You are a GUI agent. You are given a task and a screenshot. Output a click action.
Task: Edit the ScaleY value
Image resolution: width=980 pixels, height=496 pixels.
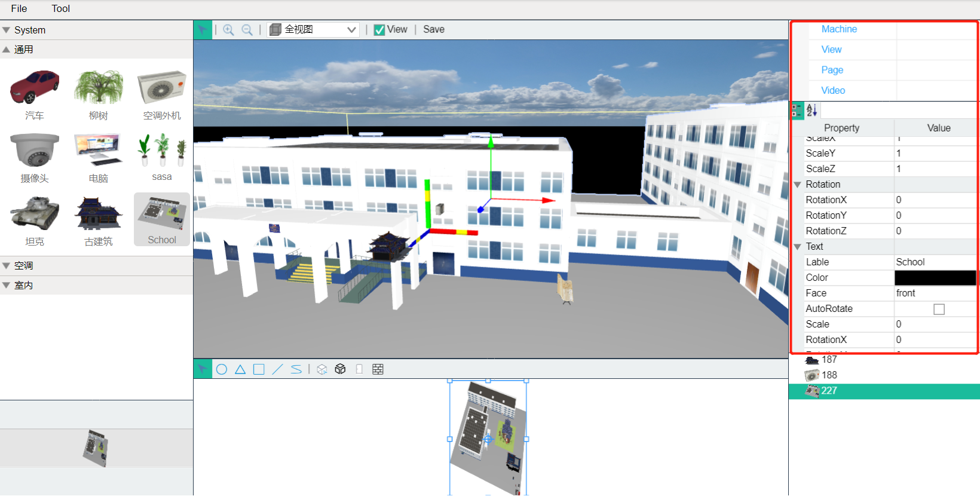click(x=935, y=154)
